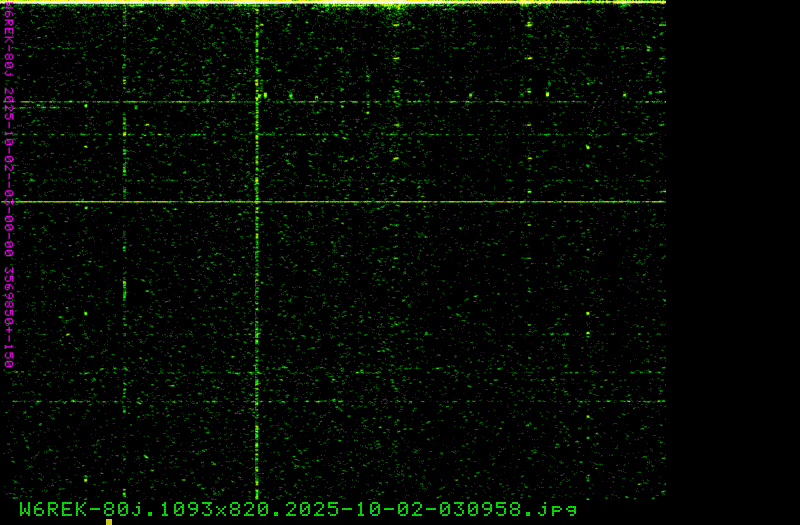Click the green filename caption below the spectrogram
The width and height of the screenshot is (800, 525).
(x=298, y=509)
